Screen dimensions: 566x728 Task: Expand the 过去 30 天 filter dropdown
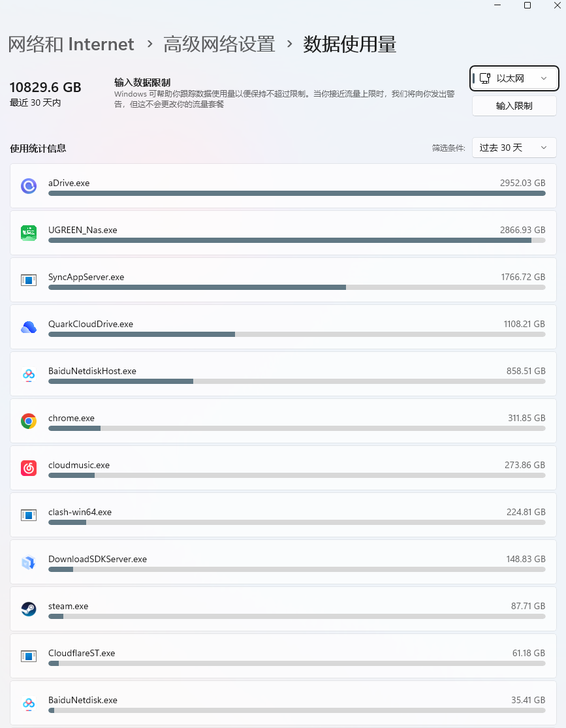514,148
